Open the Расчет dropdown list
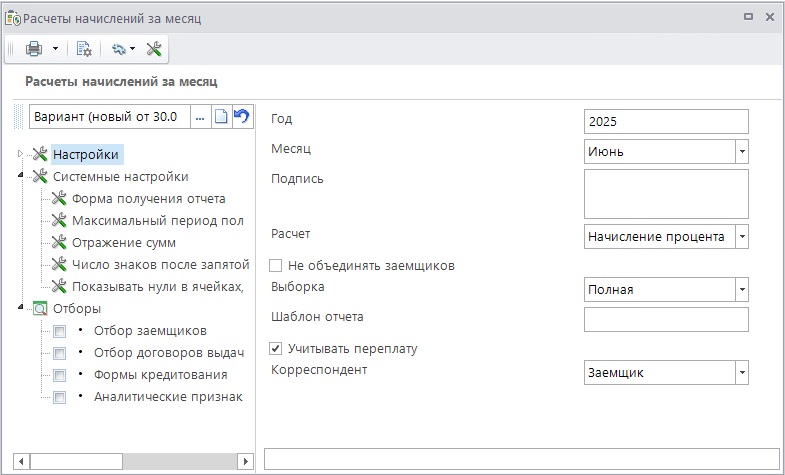 (x=741, y=237)
